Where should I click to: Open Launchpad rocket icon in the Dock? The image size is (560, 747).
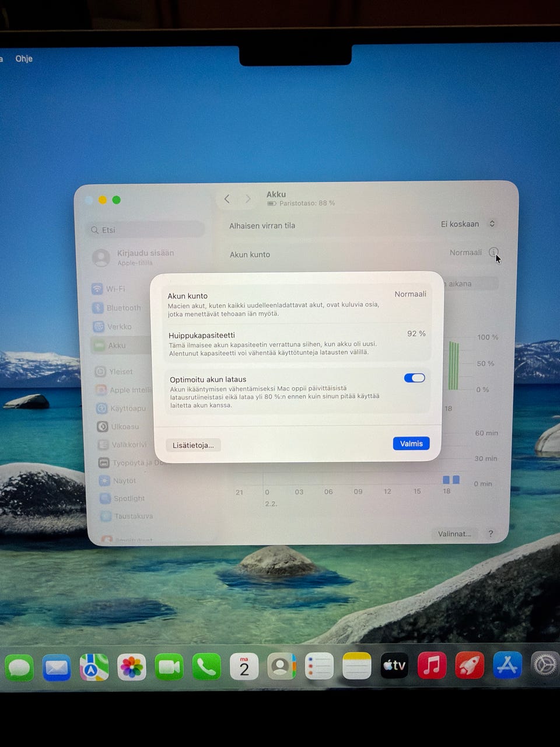pos(470,665)
